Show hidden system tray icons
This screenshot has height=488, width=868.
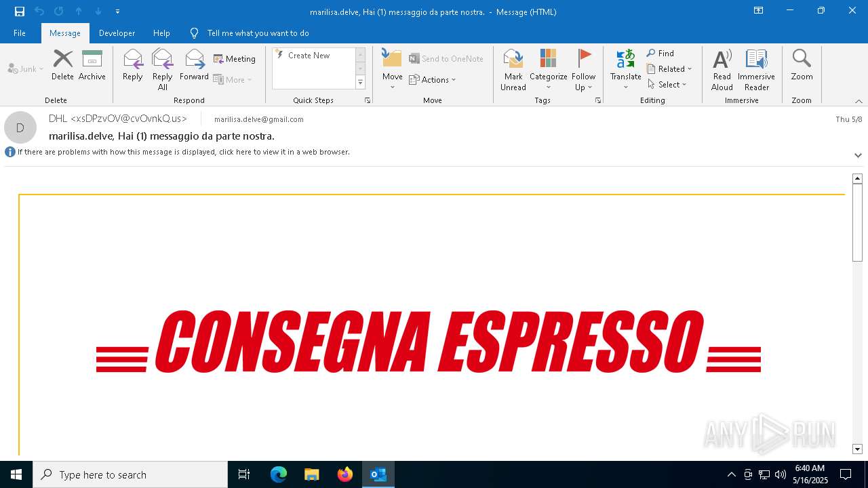[x=731, y=474]
